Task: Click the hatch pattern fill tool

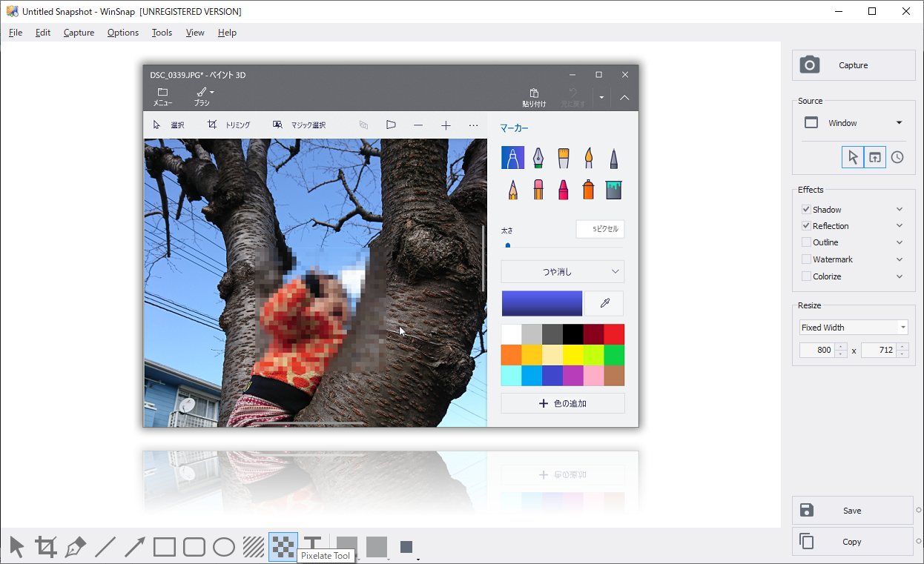Action: click(x=253, y=546)
